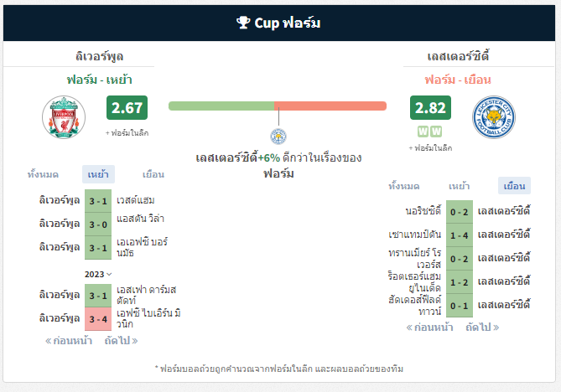Click the Liverpool club crest logo
Viewport: 561px width, 392px height.
[64, 117]
